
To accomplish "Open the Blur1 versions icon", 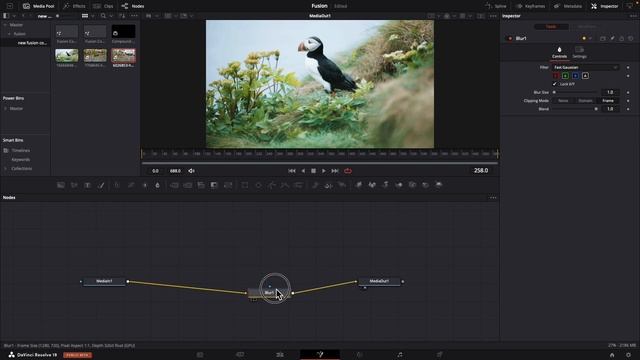I will (x=603, y=38).
